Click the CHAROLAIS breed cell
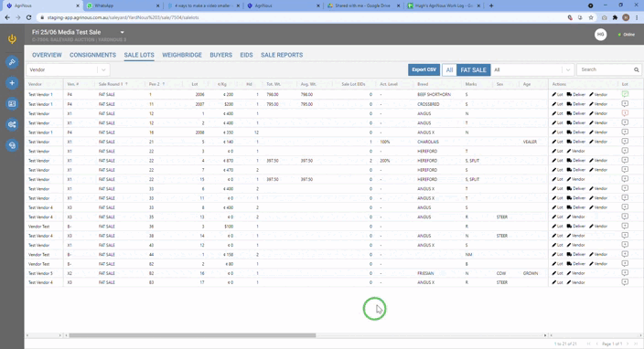The height and width of the screenshot is (349, 644). (x=428, y=142)
